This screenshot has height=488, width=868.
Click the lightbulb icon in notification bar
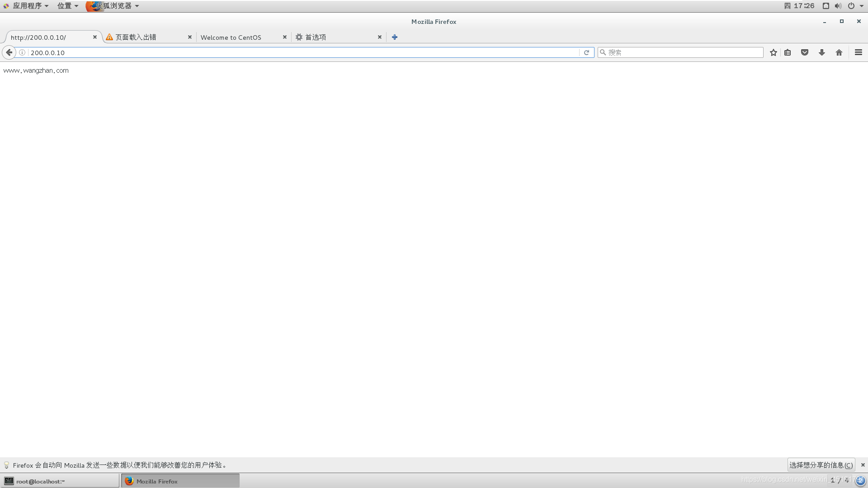[6, 465]
